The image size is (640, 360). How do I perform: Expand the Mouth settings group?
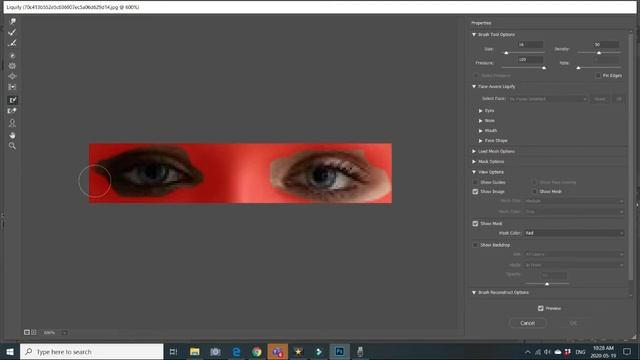480,131
